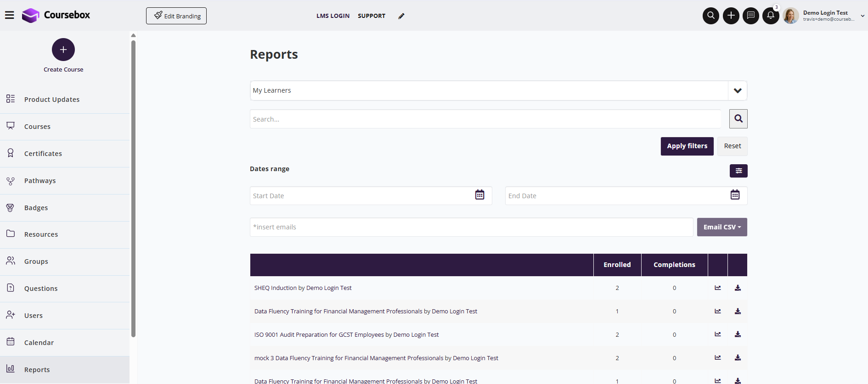View analytics chart for SHEQ Induction

coord(718,288)
